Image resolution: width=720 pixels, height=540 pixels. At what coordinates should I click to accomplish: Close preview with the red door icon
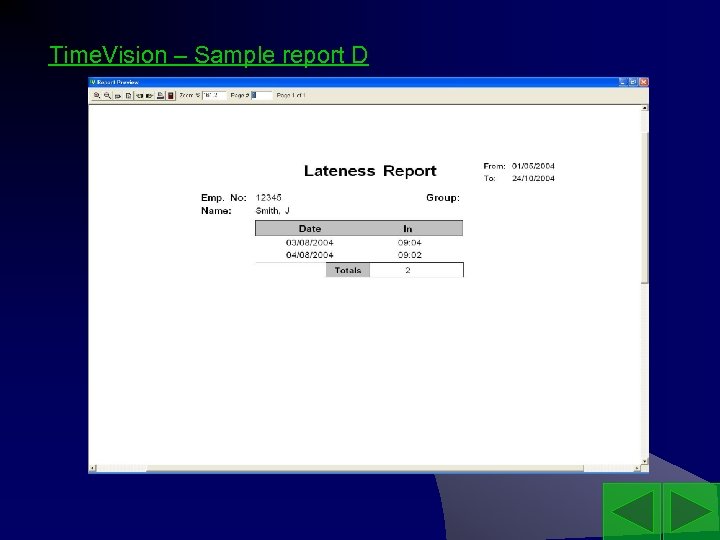point(171,96)
